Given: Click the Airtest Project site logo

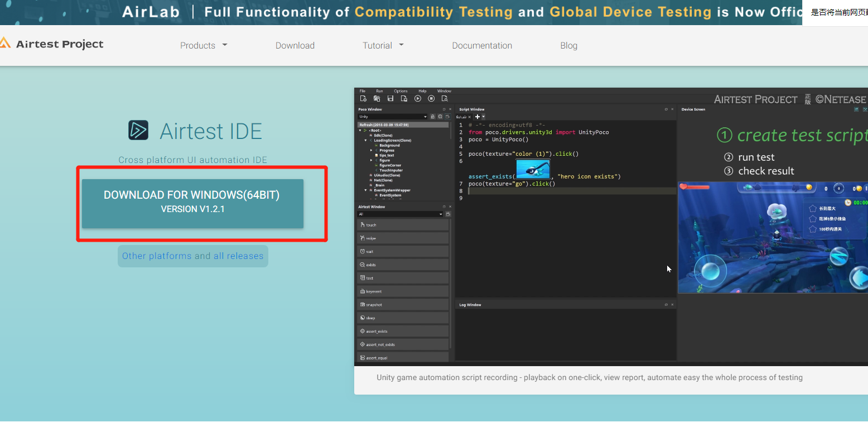Looking at the screenshot, I should 51,44.
